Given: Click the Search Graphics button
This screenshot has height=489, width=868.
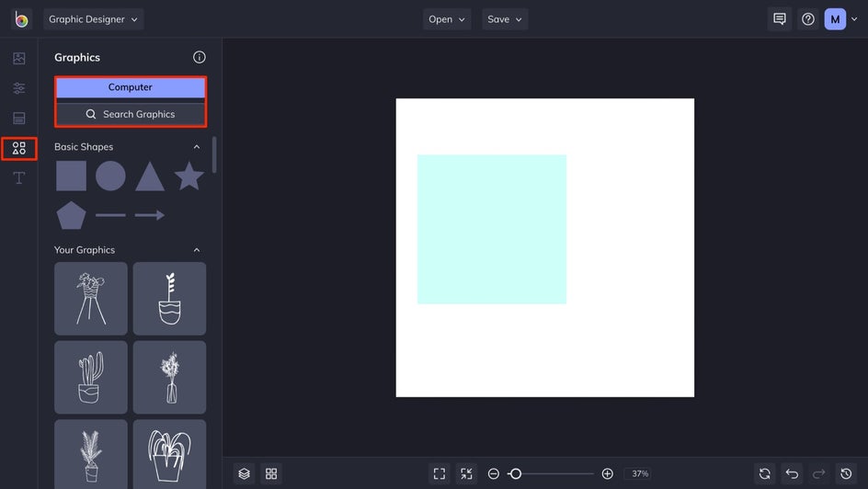Looking at the screenshot, I should [x=131, y=115].
